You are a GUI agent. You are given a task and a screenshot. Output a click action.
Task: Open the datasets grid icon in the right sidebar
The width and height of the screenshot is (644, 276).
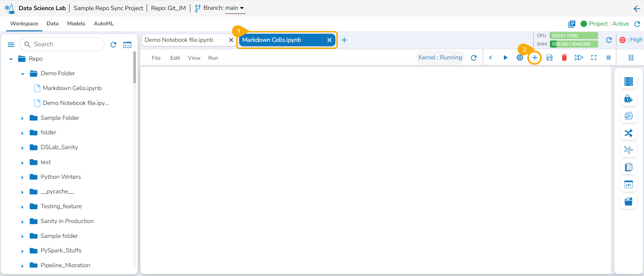(628, 81)
